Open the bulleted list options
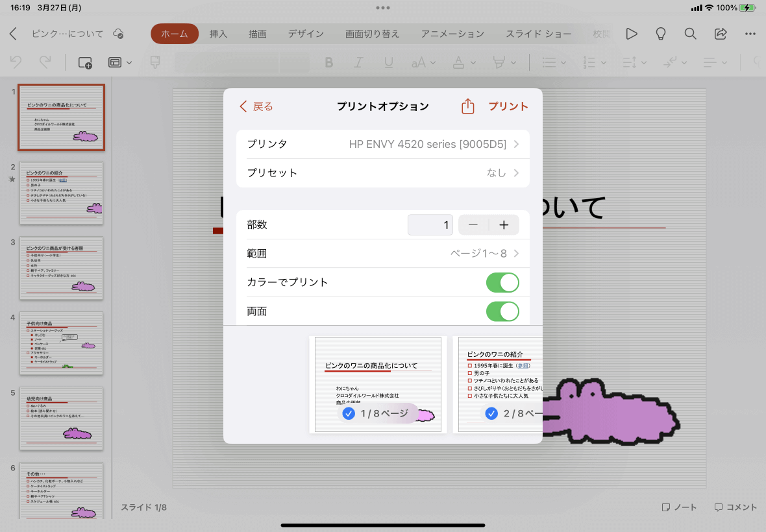 [x=554, y=62]
